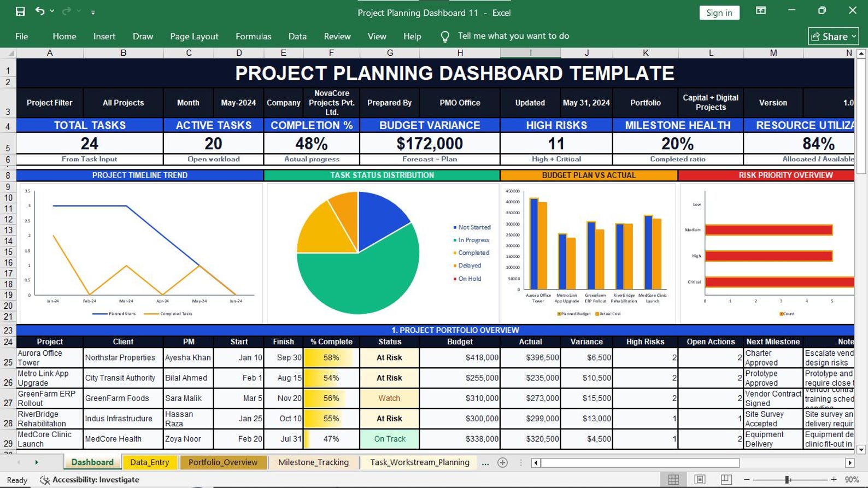The height and width of the screenshot is (488, 868).
Task: Click the vertical scrollbar up arrow
Action: coord(861,54)
